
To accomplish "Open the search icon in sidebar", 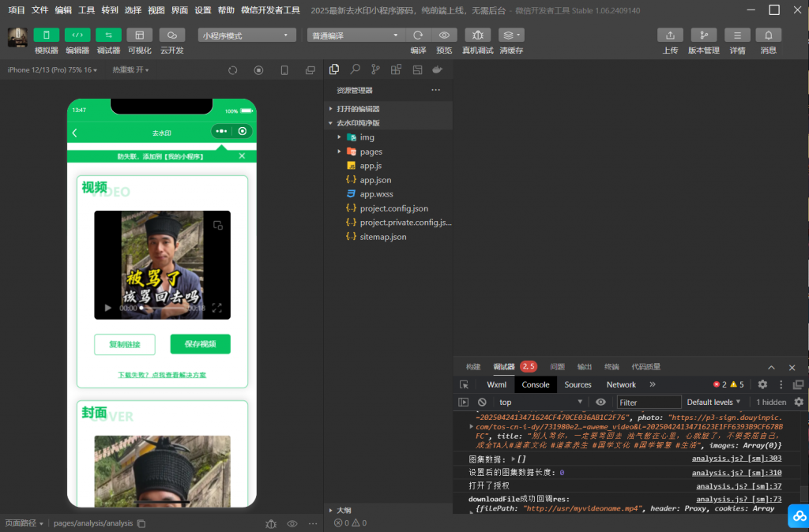I will tap(355, 69).
